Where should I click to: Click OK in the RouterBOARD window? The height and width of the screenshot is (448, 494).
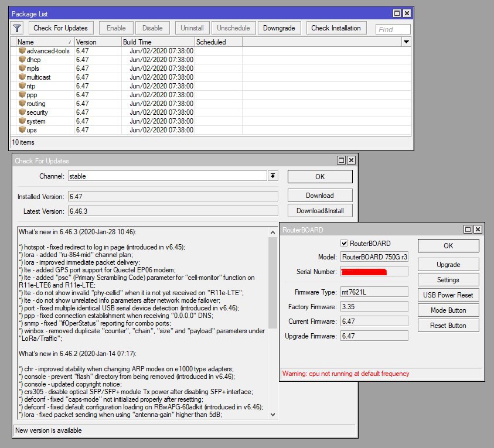448,245
